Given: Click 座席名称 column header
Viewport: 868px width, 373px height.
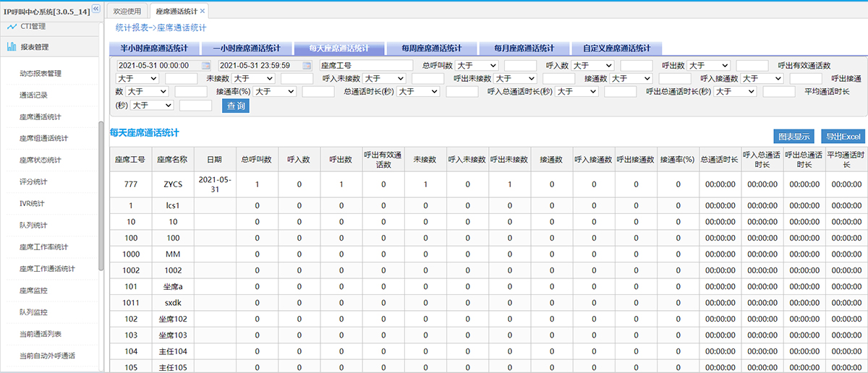Looking at the screenshot, I should click(173, 160).
